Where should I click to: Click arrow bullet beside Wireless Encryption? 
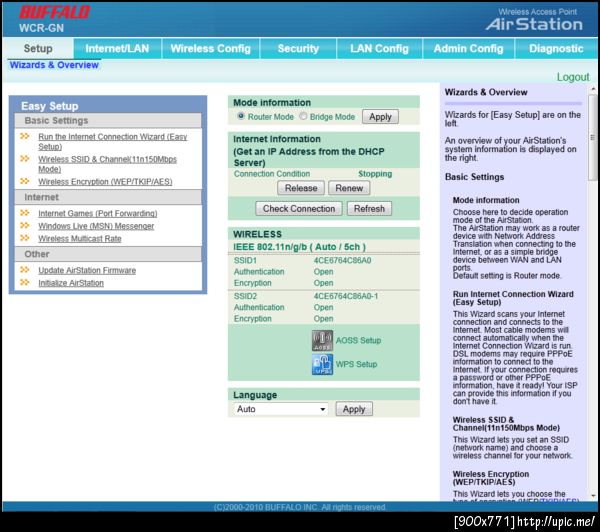tap(25, 181)
